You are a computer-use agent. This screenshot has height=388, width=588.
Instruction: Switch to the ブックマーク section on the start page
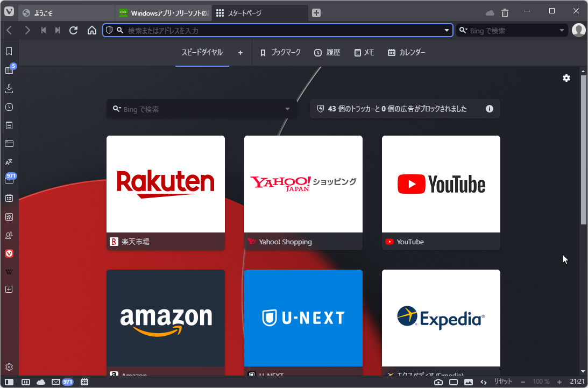point(280,52)
